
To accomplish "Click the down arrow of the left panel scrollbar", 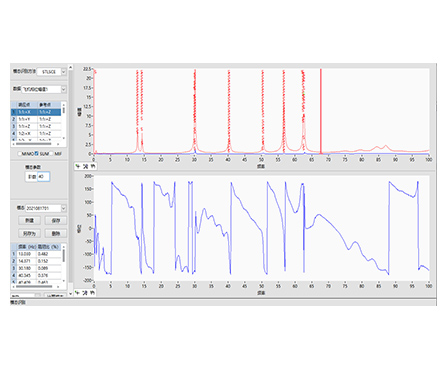I will [70, 294].
